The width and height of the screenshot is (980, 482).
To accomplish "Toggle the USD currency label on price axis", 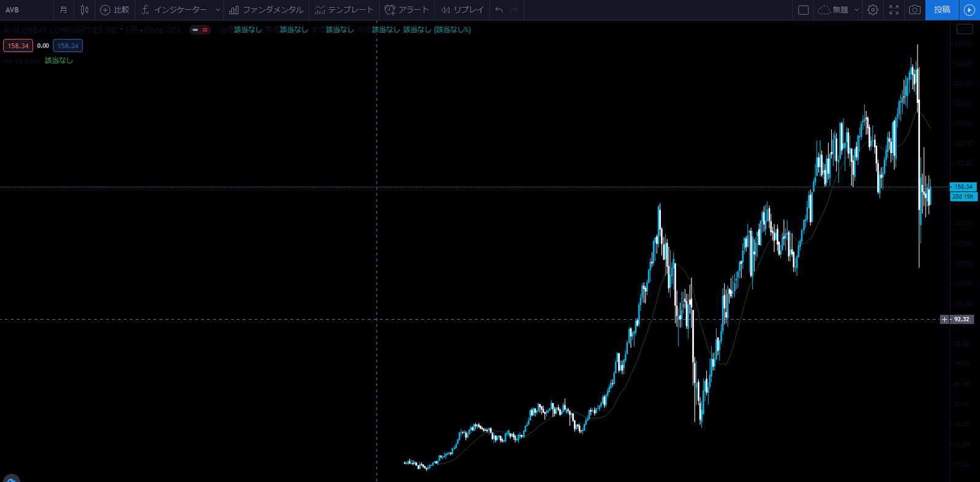I will [965, 29].
